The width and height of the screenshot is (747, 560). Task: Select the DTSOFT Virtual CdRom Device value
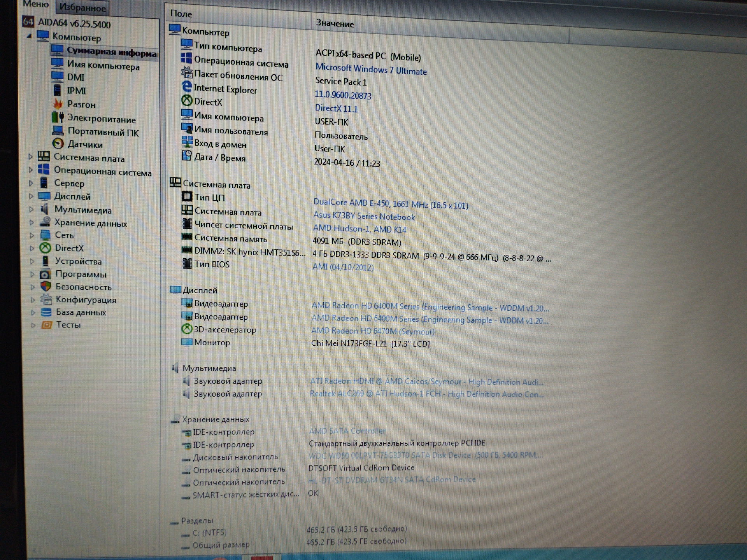pyautogui.click(x=361, y=467)
